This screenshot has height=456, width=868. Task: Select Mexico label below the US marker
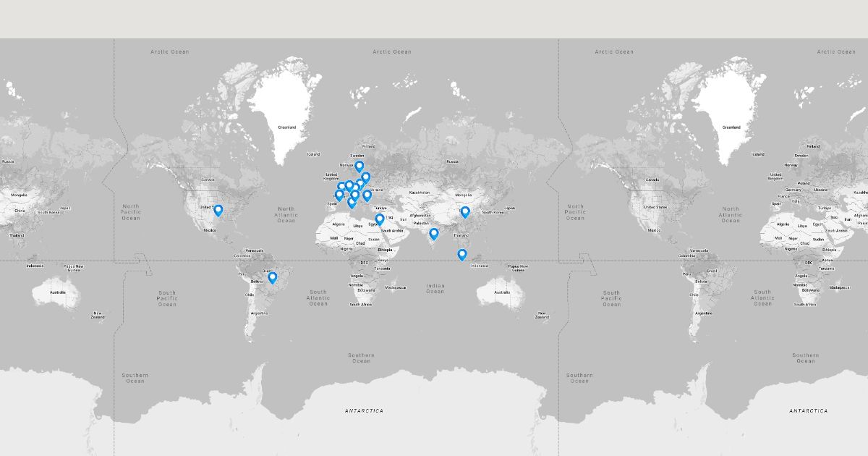210,230
